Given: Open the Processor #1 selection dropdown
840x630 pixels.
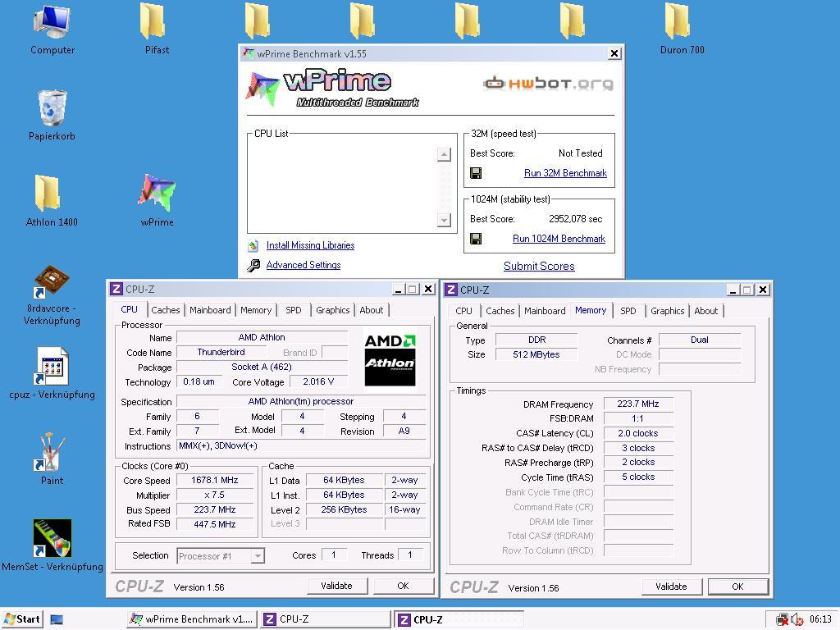Looking at the screenshot, I should (x=221, y=555).
